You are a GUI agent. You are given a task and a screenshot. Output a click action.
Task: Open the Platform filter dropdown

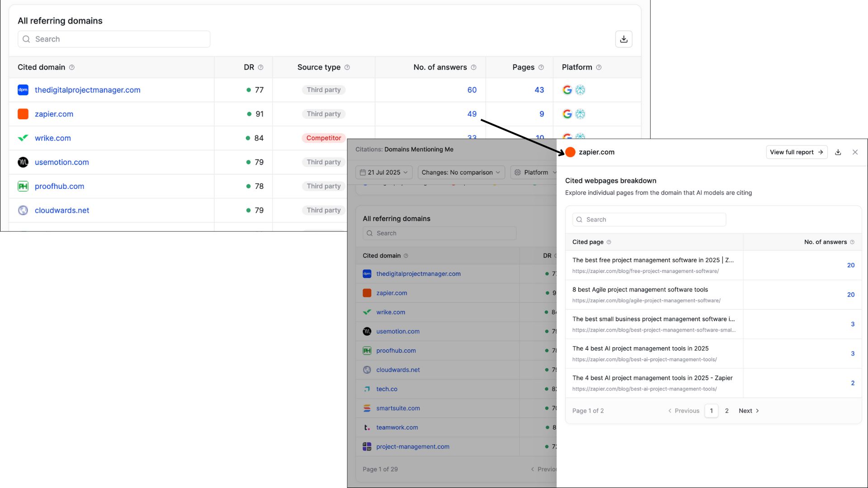[x=535, y=172]
